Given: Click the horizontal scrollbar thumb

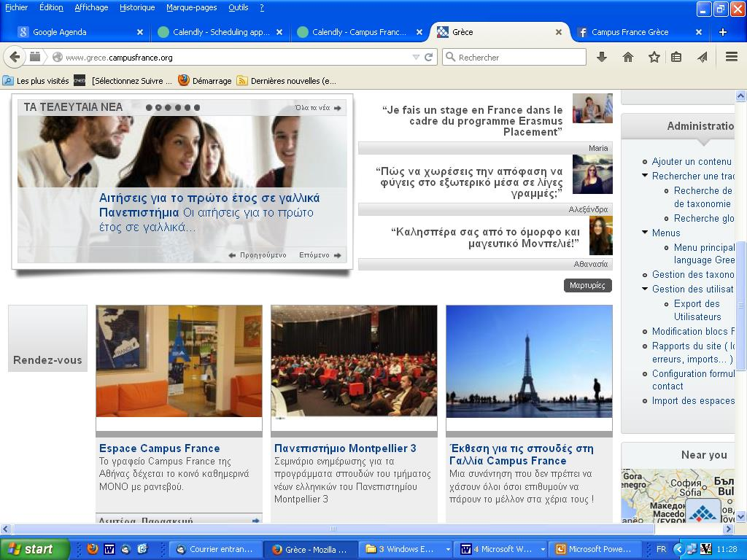Looking at the screenshot, I should point(333,529).
